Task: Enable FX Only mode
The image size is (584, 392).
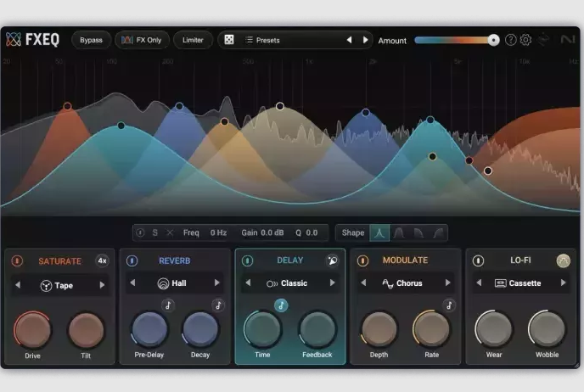Action: click(142, 40)
